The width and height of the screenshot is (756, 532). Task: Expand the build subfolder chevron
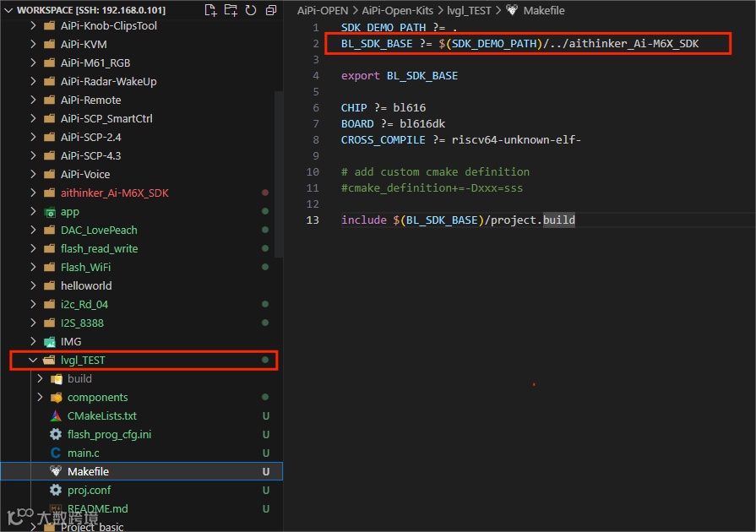click(x=40, y=379)
